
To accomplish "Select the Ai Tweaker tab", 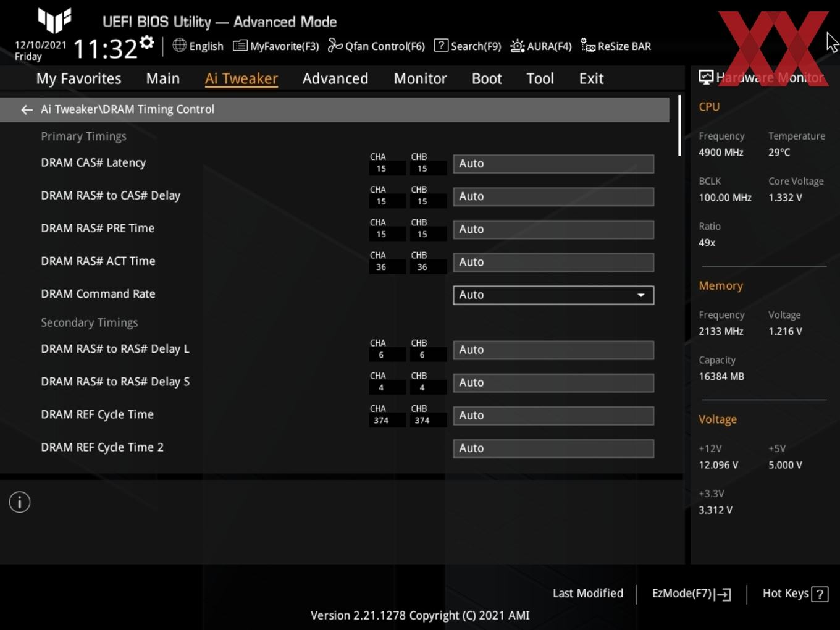I will tap(241, 78).
